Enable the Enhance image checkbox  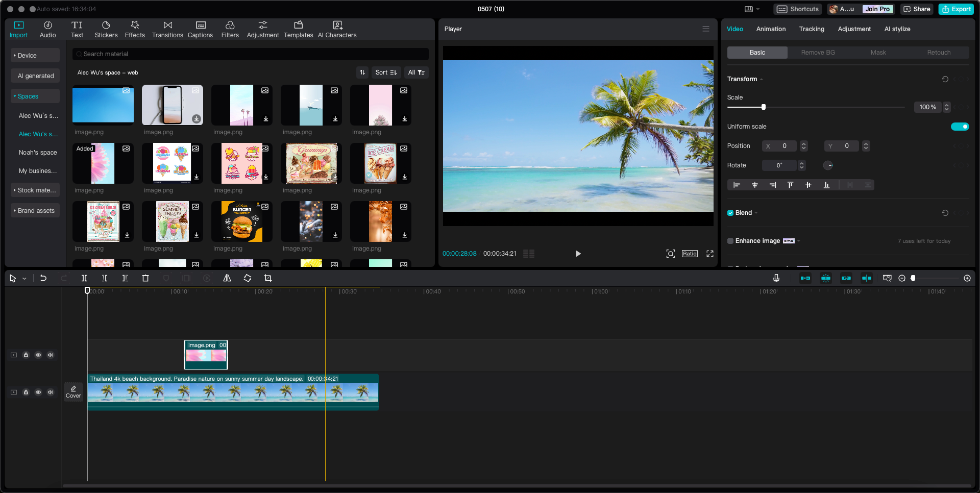[x=730, y=241]
